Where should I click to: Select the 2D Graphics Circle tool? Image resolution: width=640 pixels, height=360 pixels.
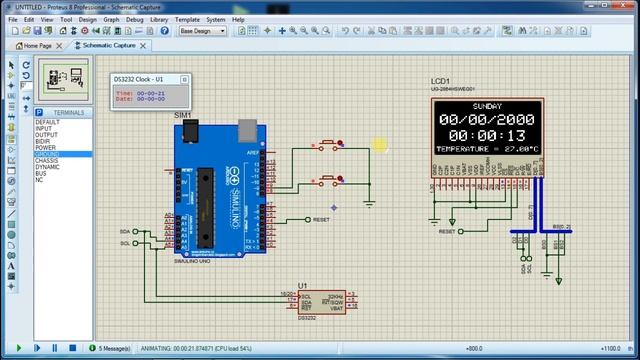point(11,235)
